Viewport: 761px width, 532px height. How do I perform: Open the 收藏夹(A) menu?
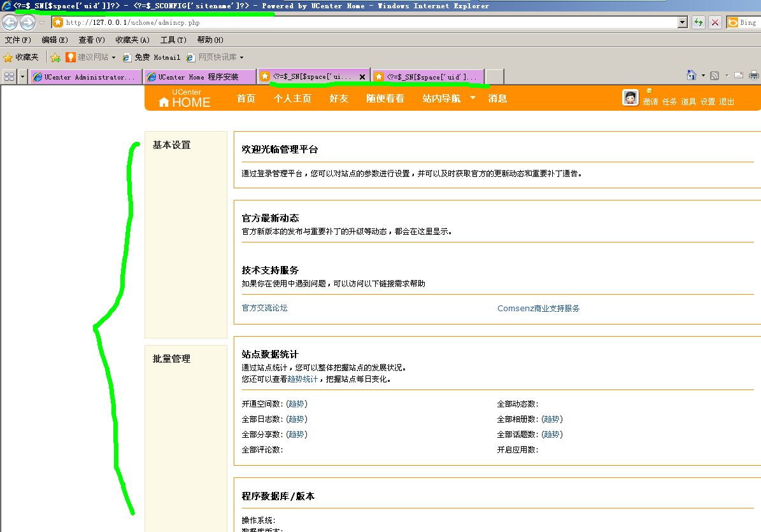pos(132,39)
